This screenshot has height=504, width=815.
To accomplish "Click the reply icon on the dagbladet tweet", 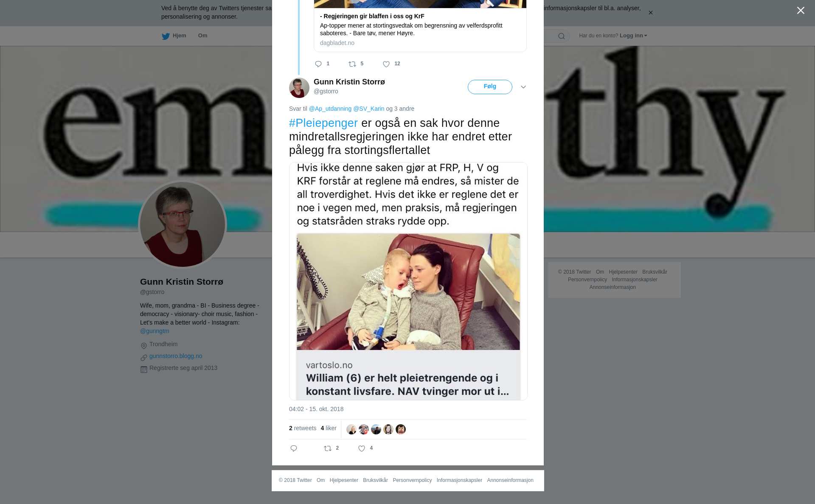I will pos(318,64).
